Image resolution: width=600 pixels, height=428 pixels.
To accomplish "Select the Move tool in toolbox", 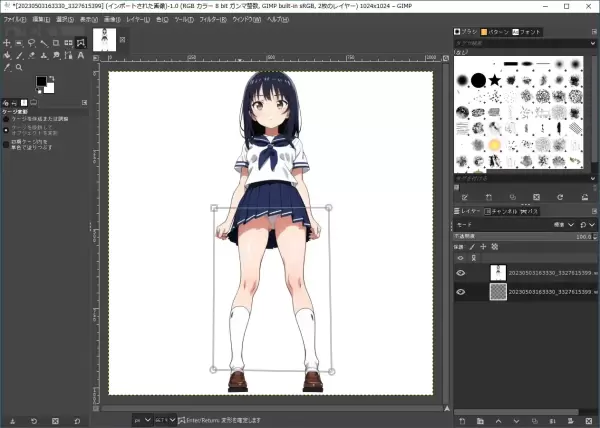I will click(7, 43).
